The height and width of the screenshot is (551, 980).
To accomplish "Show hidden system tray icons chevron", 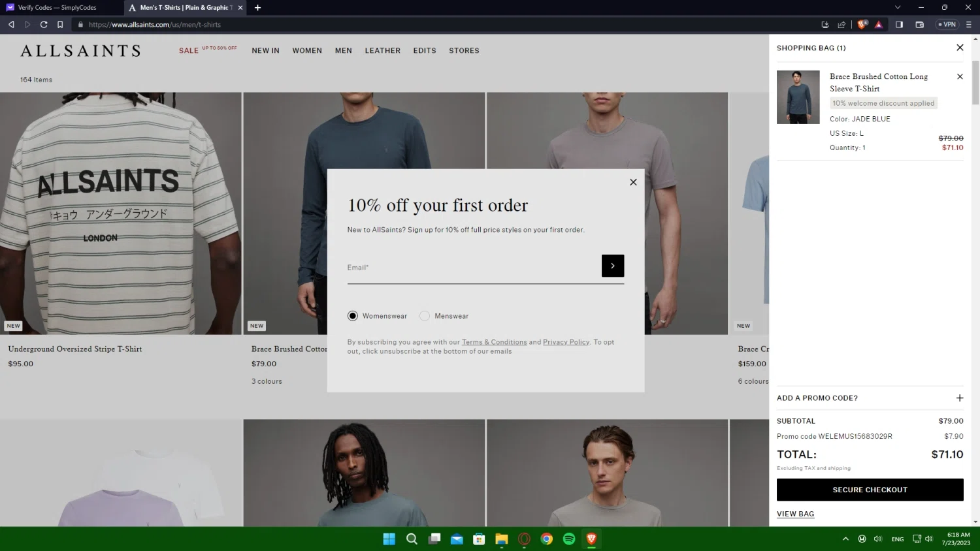I will click(x=845, y=539).
